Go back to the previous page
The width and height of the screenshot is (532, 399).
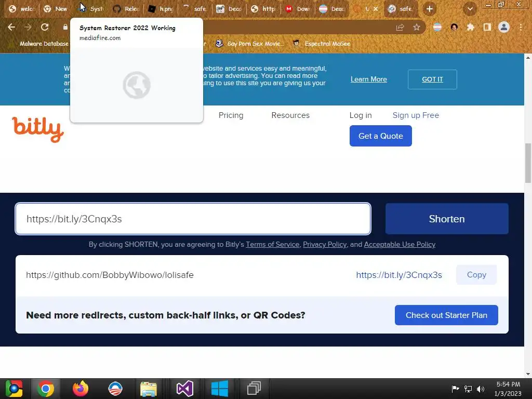[x=11, y=27]
